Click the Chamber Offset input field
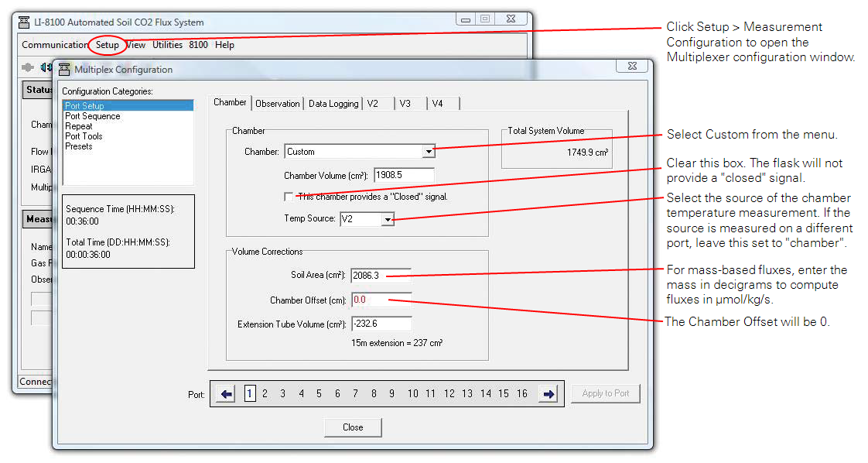868x463 pixels. 381,300
